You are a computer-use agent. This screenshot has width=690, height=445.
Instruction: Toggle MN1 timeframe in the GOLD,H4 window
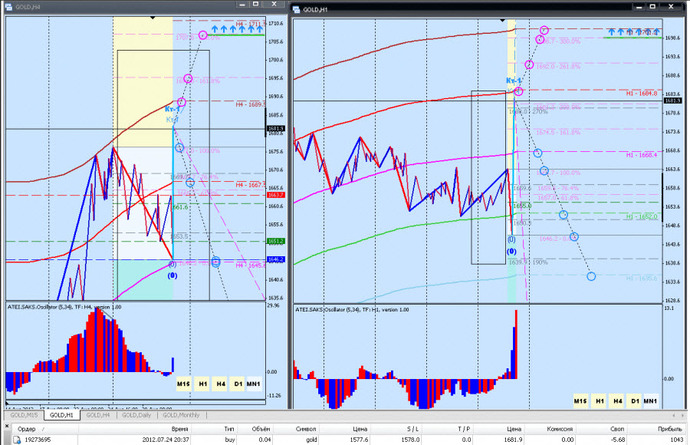point(253,384)
